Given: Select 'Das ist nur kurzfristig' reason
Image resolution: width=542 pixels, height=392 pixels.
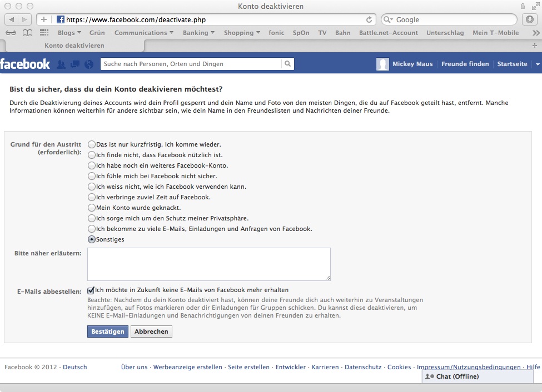Looking at the screenshot, I should (x=92, y=144).
